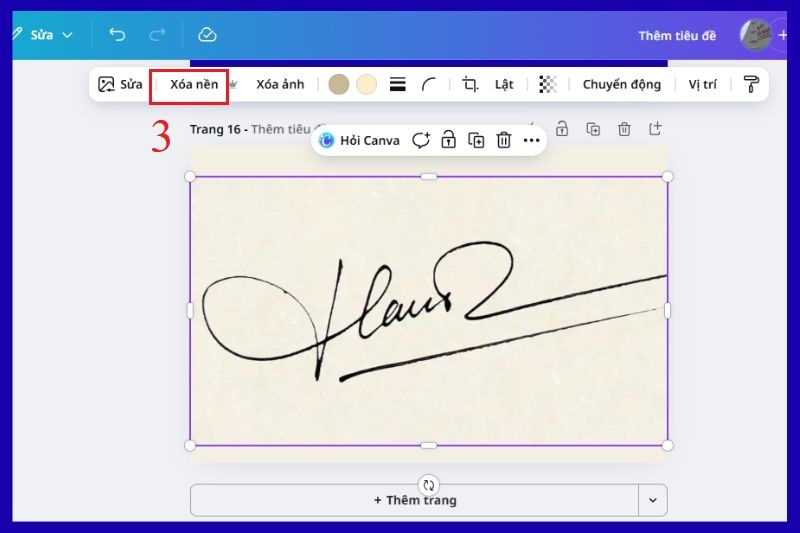Open the corner rounding icon
The height and width of the screenshot is (533, 800).
[429, 84]
